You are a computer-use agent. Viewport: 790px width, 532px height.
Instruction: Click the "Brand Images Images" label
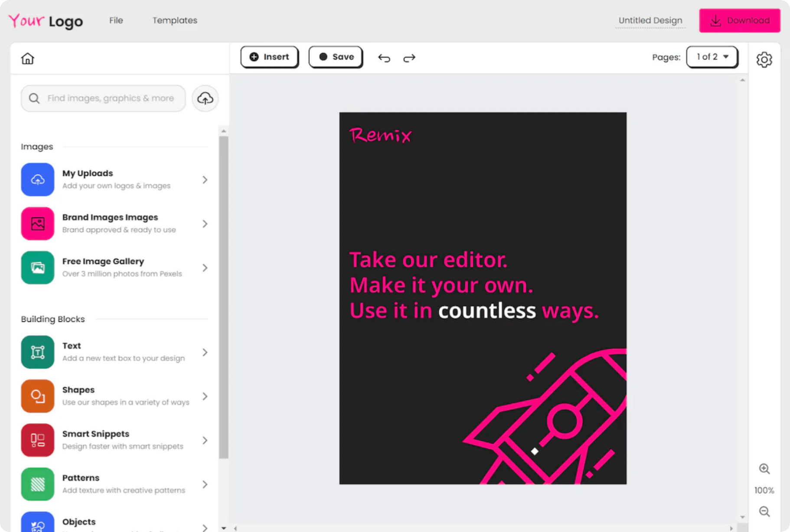point(110,217)
